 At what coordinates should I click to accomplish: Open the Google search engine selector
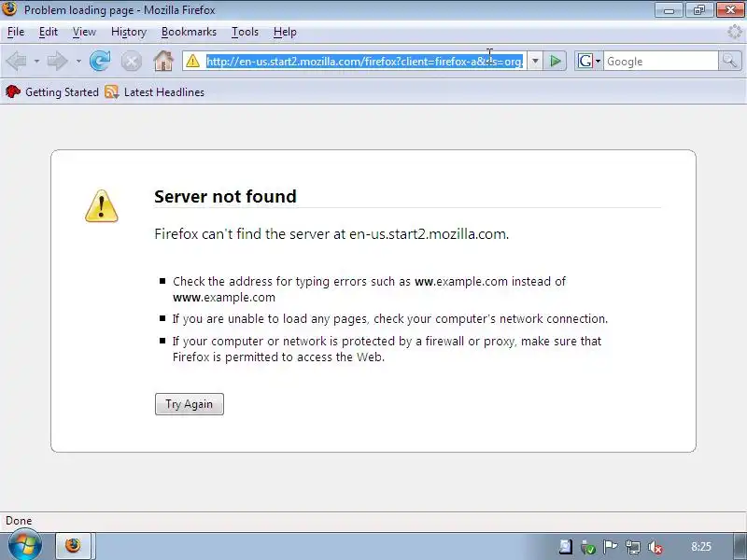pyautogui.click(x=589, y=61)
